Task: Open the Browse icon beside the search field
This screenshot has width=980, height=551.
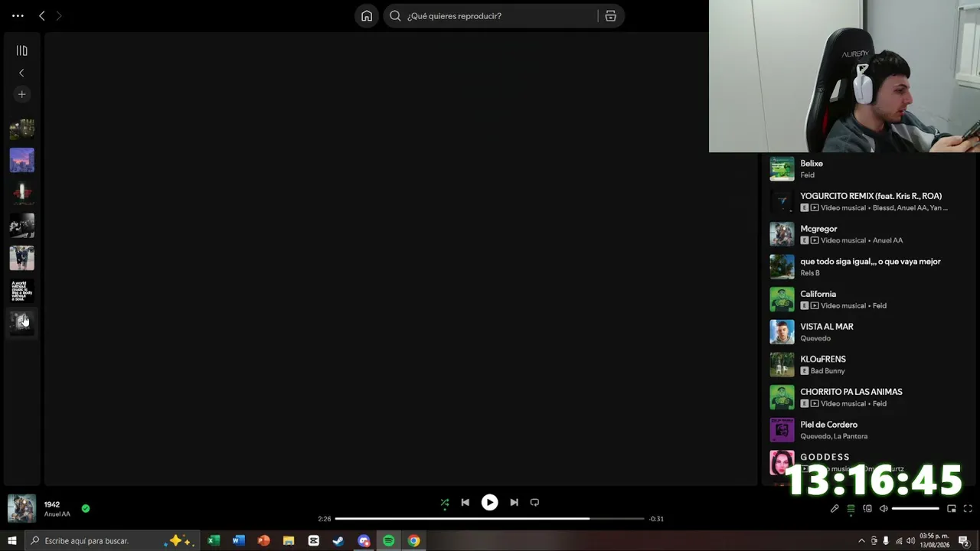Action: tap(610, 16)
